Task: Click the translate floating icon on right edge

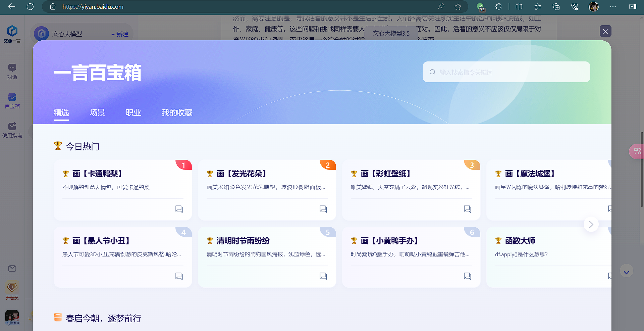Action: click(637, 151)
